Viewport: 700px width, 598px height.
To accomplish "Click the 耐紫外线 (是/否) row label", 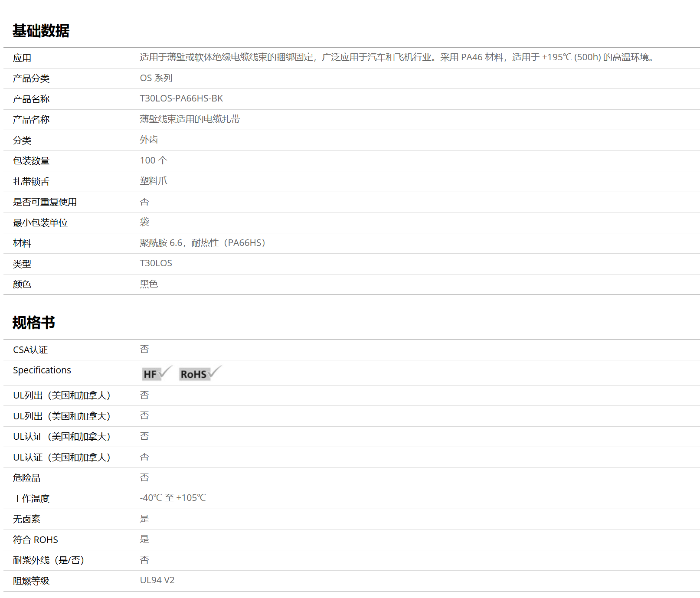I will (49, 560).
